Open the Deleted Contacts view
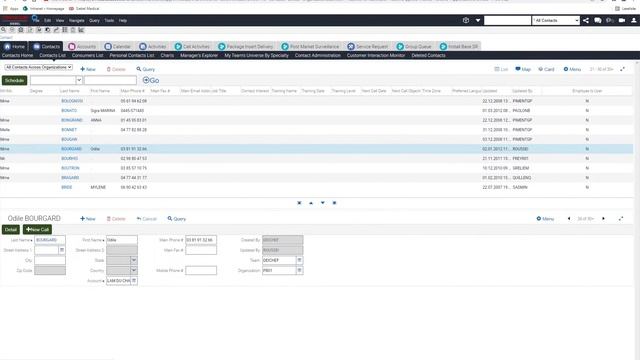 click(x=428, y=56)
